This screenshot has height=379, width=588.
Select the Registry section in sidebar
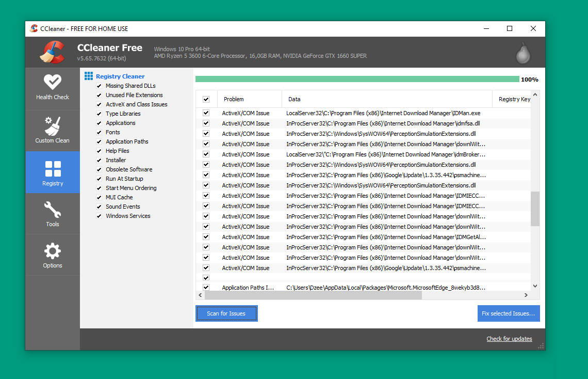coord(53,172)
